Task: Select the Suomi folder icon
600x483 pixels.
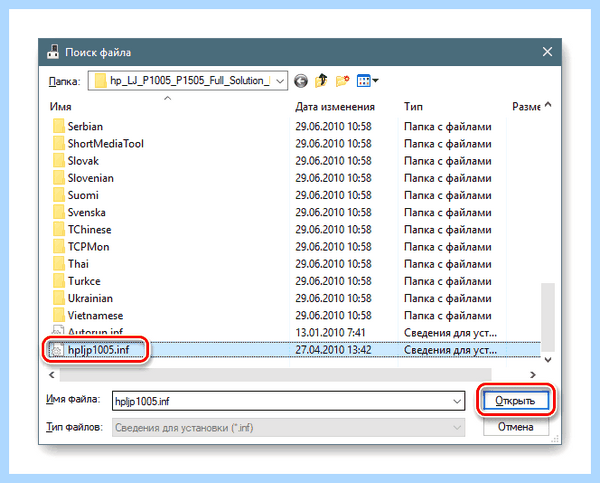Action: click(59, 195)
